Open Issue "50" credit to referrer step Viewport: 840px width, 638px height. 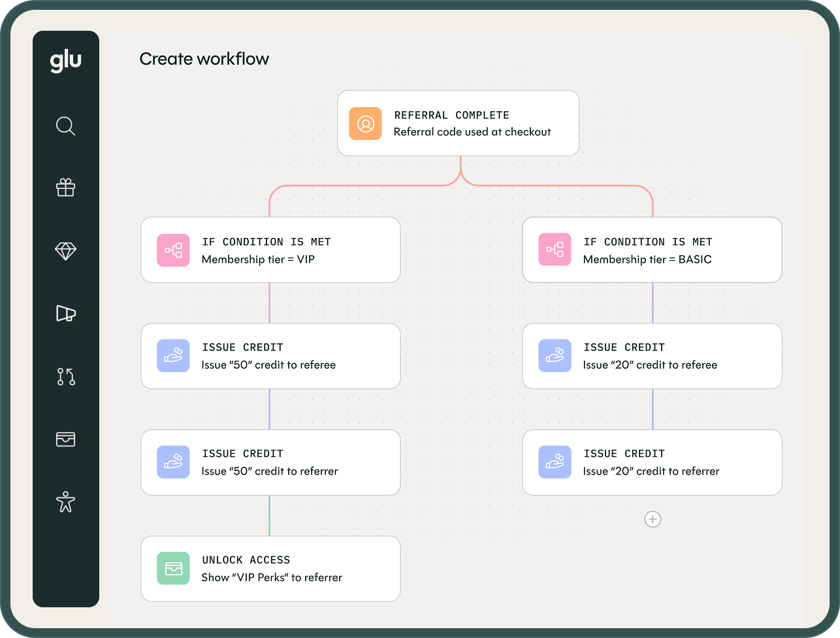(x=270, y=462)
